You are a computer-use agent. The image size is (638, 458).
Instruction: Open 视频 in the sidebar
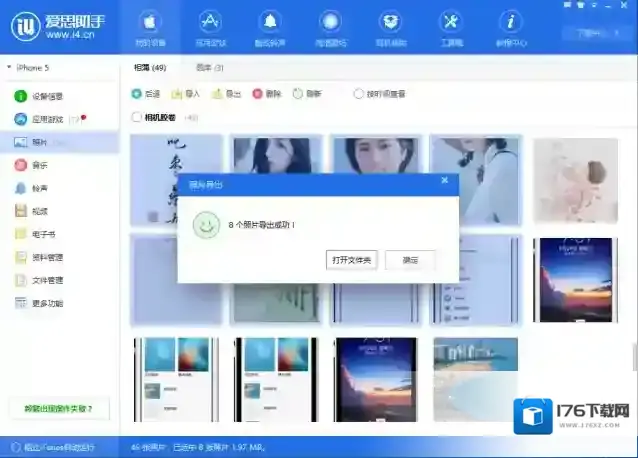point(59,211)
